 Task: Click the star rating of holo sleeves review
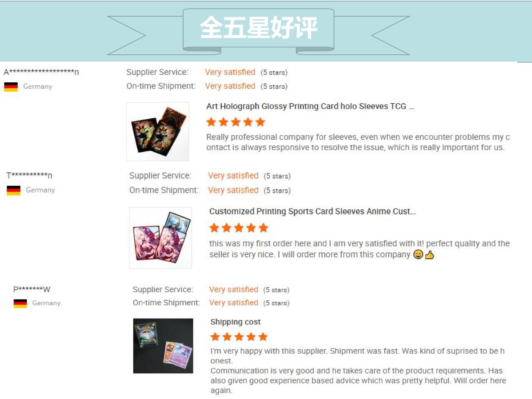[x=236, y=122]
